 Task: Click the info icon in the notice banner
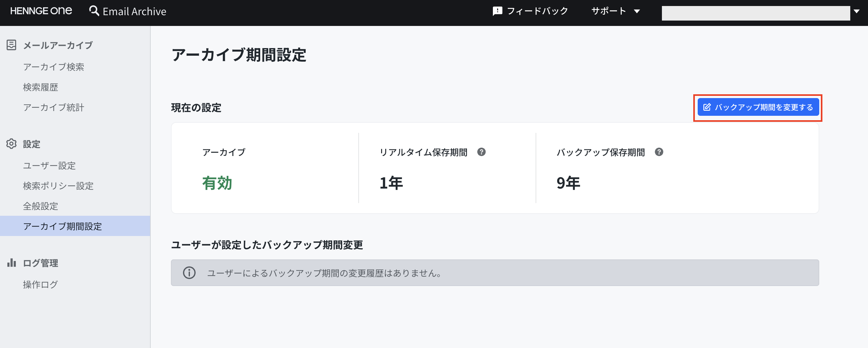[x=189, y=272]
